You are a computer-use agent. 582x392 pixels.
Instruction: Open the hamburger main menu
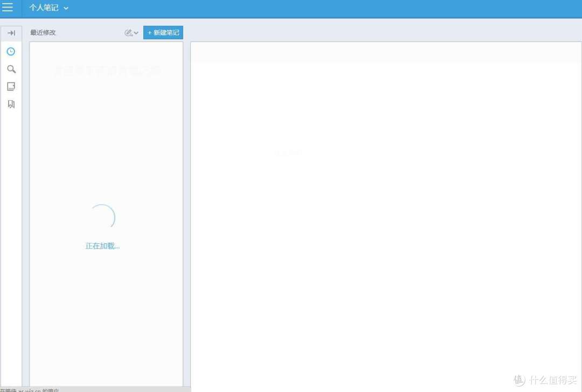click(x=8, y=7)
